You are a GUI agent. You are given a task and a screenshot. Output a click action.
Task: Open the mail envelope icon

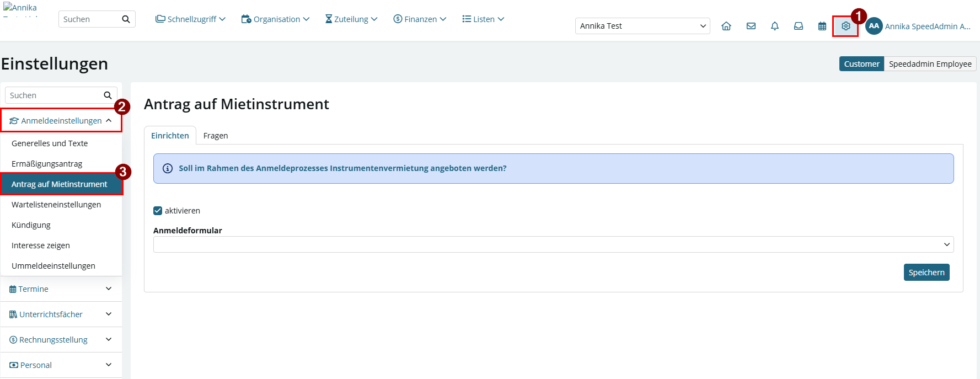tap(751, 26)
